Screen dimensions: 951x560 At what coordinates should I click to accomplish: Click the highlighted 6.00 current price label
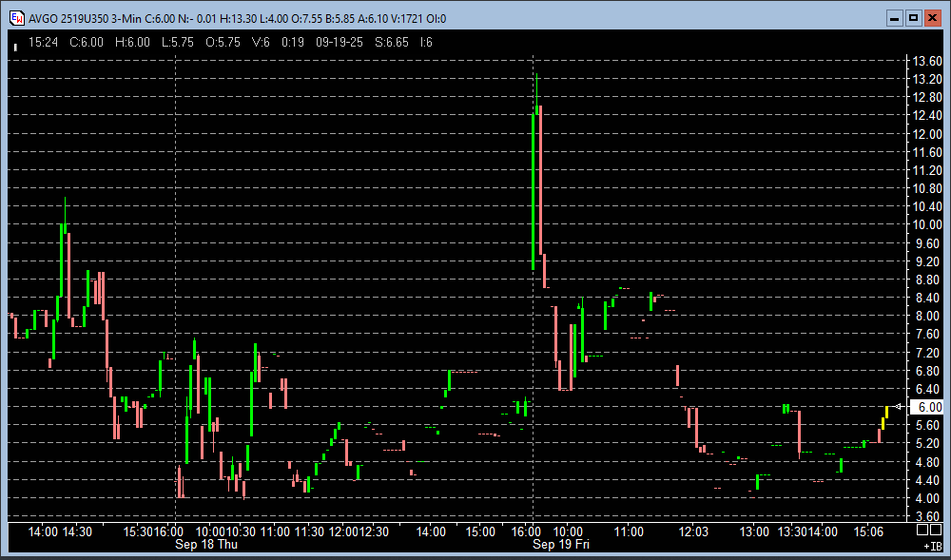coord(926,407)
